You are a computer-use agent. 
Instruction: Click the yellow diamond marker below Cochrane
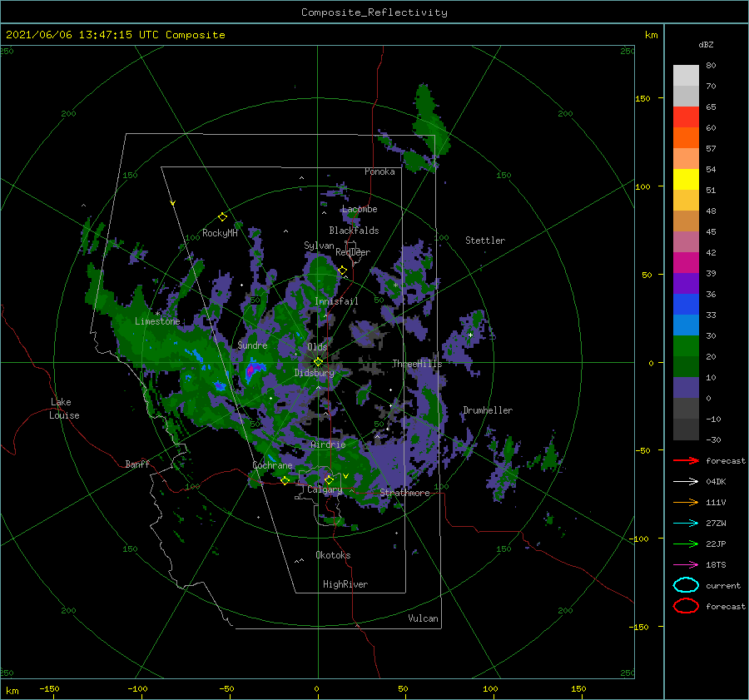[285, 481]
